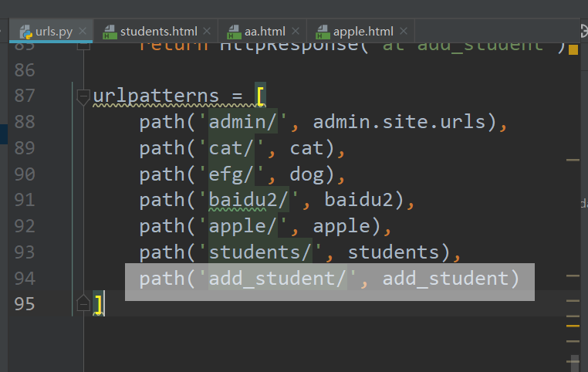Image resolution: width=588 pixels, height=372 pixels.
Task: Click line number 92 in gutter
Action: (x=25, y=226)
